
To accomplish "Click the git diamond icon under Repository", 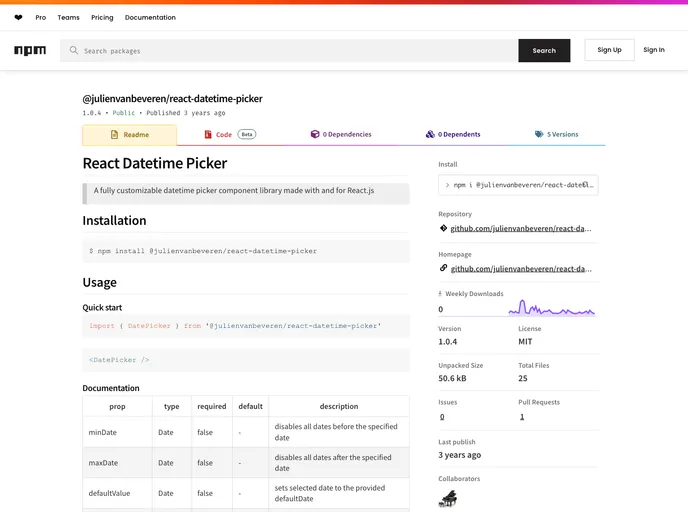I will point(443,228).
